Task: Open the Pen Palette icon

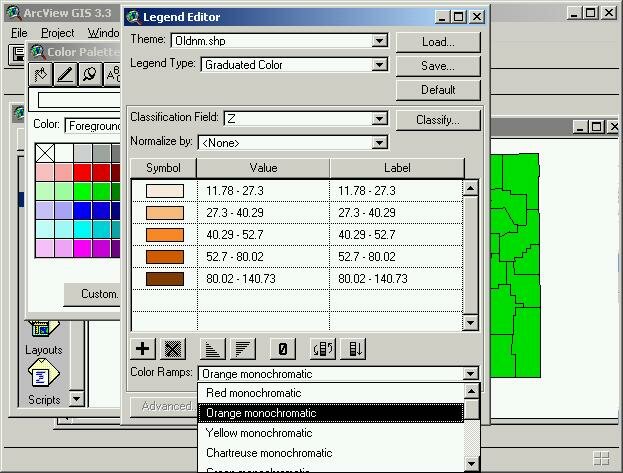Action: tap(65, 74)
